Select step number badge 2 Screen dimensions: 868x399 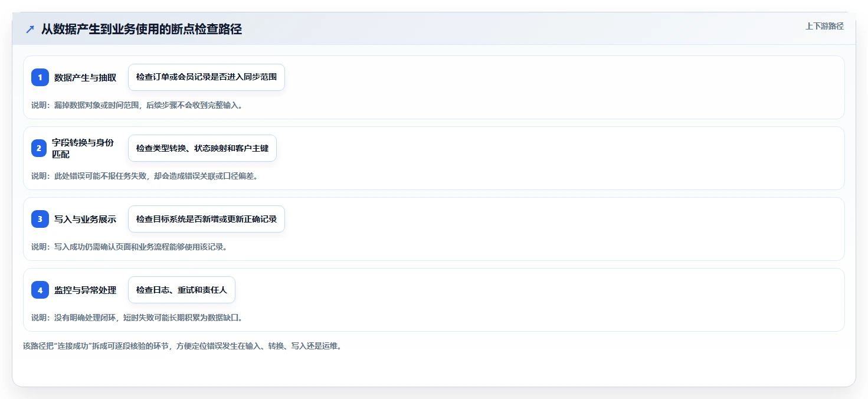(x=40, y=148)
